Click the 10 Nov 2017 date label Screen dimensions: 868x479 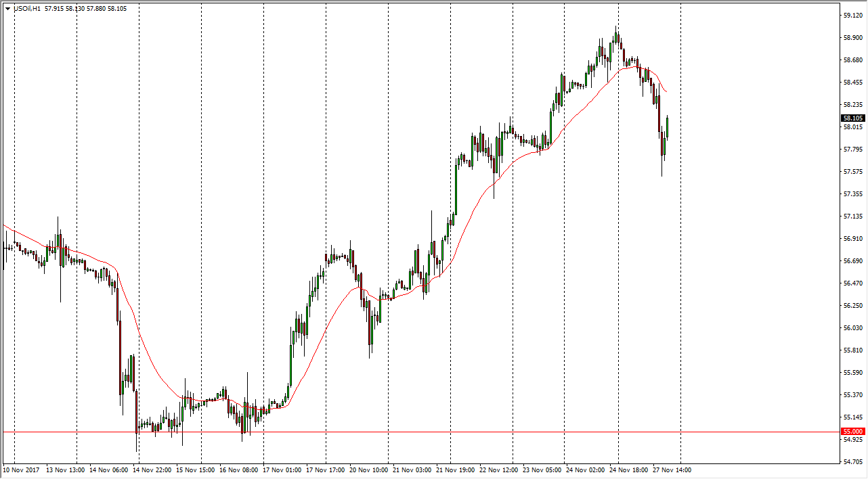click(x=21, y=470)
